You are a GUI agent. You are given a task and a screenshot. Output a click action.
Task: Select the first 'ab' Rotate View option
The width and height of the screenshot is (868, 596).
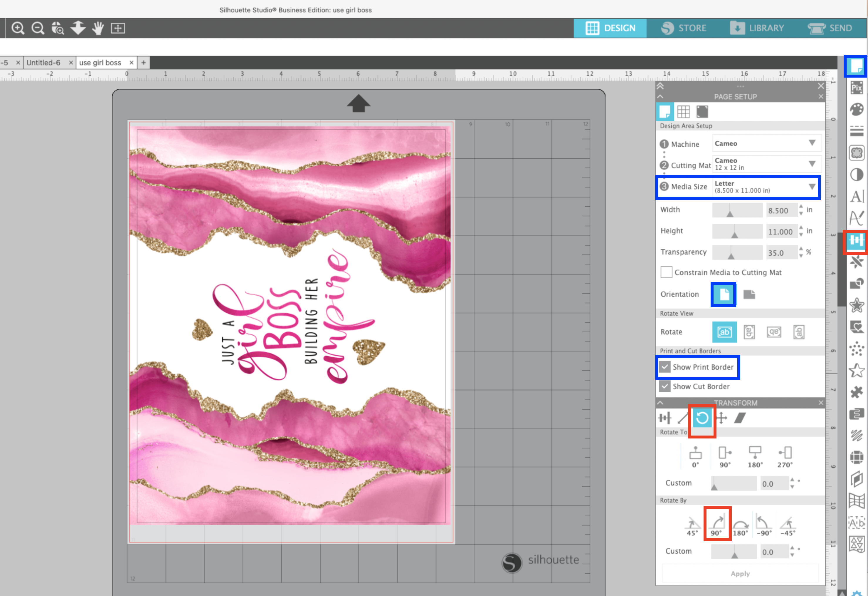725,332
